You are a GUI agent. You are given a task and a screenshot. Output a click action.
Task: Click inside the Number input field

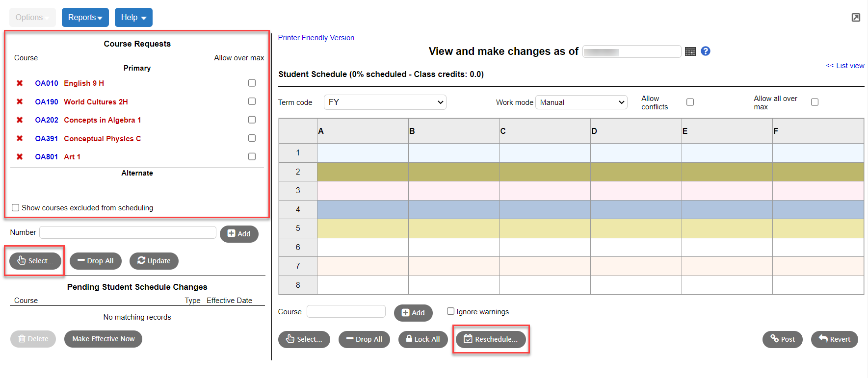click(x=128, y=232)
